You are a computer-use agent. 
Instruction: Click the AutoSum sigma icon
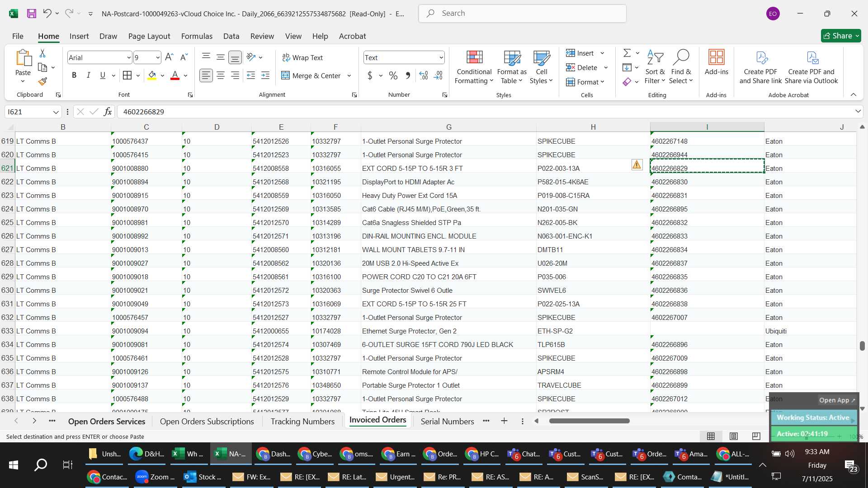627,53
